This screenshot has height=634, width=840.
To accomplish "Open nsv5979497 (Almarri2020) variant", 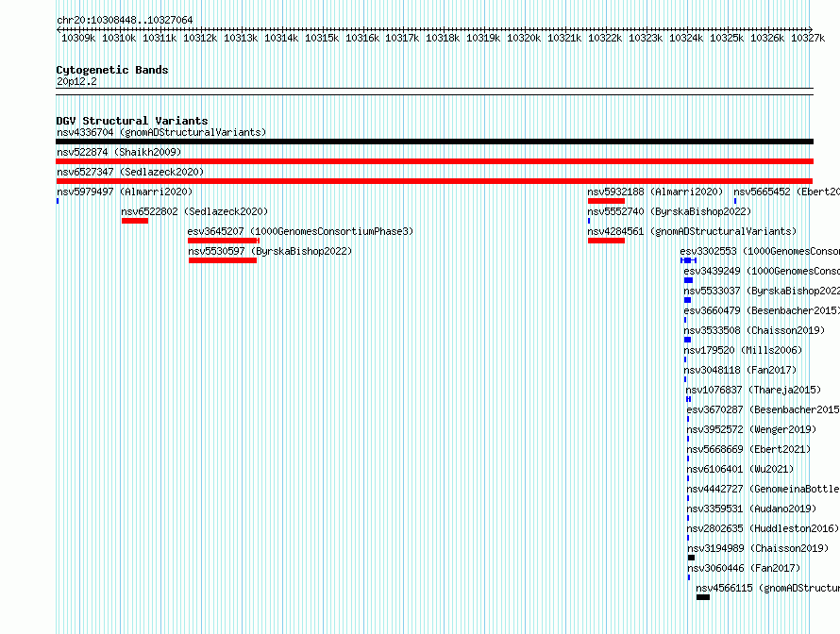I will [x=125, y=192].
